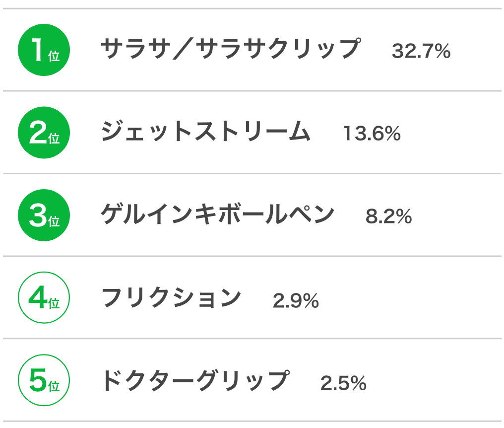The width and height of the screenshot is (504, 428).
Task: Click the outlined 4位 rank badge
Action: pos(44,298)
